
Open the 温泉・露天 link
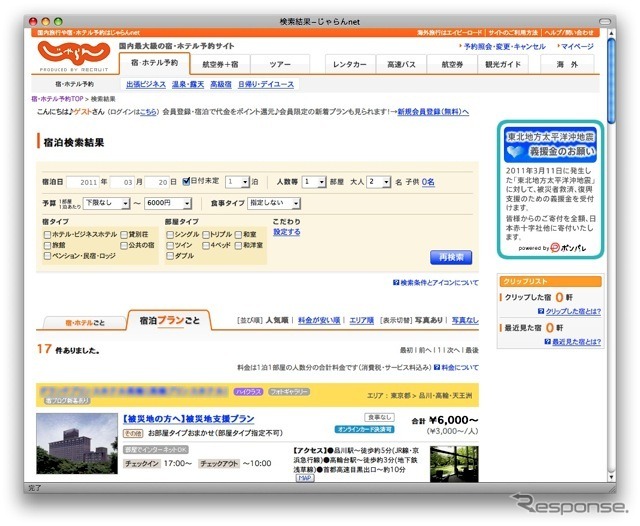point(188,84)
